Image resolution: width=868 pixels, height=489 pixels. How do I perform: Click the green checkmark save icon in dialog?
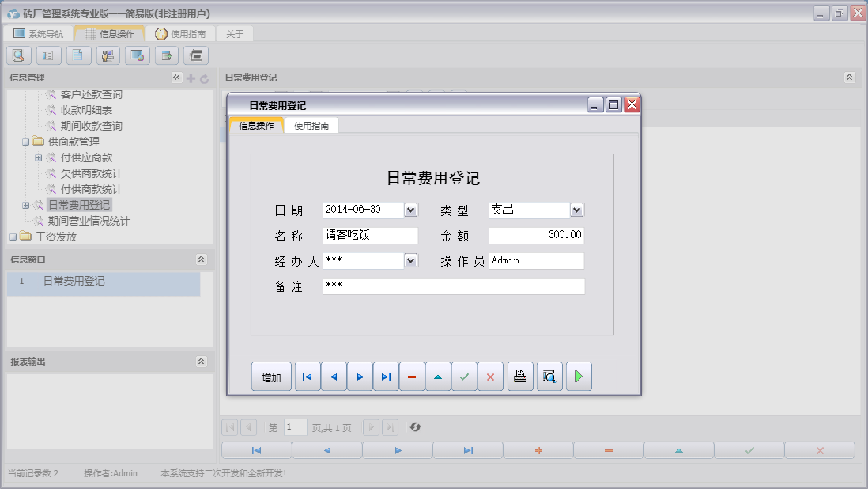click(464, 377)
